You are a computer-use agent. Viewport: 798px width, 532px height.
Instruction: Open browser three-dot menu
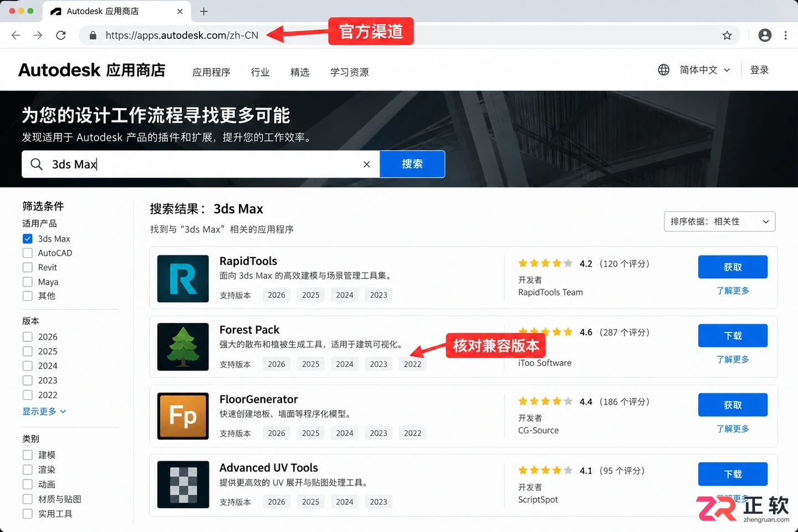click(785, 35)
